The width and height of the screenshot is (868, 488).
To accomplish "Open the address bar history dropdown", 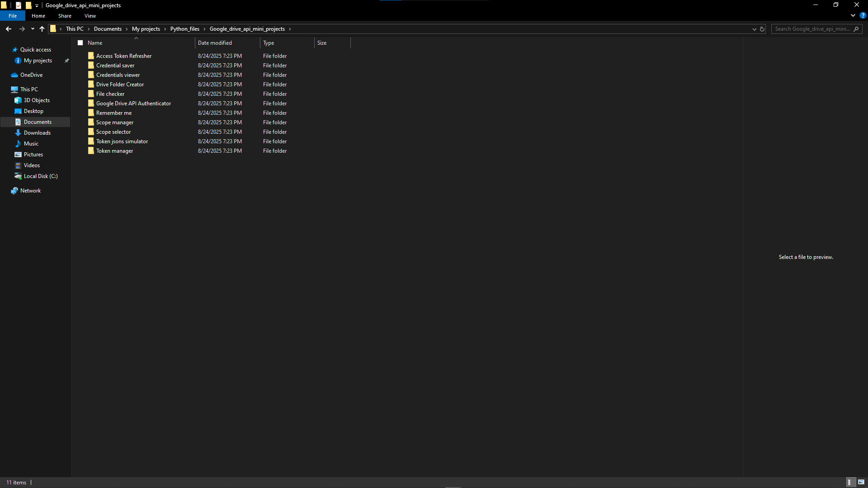I will 754,29.
